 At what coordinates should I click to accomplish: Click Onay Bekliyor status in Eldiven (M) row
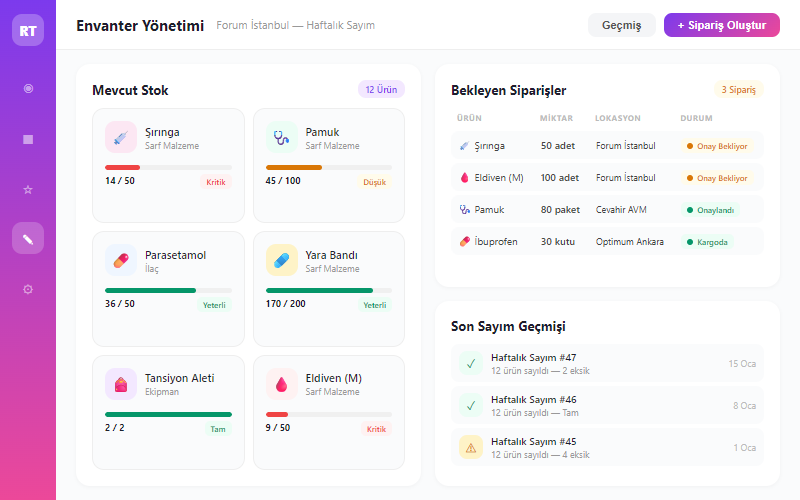coord(717,178)
